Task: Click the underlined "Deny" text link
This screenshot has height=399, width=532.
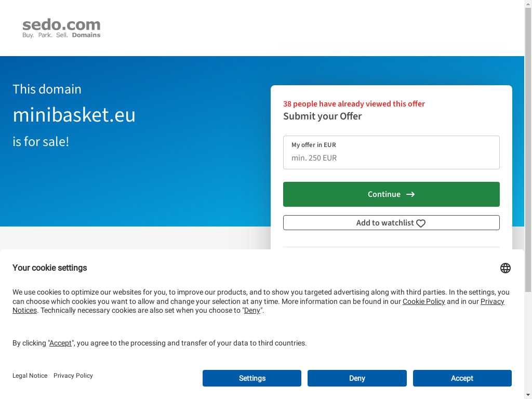Action: point(252,311)
